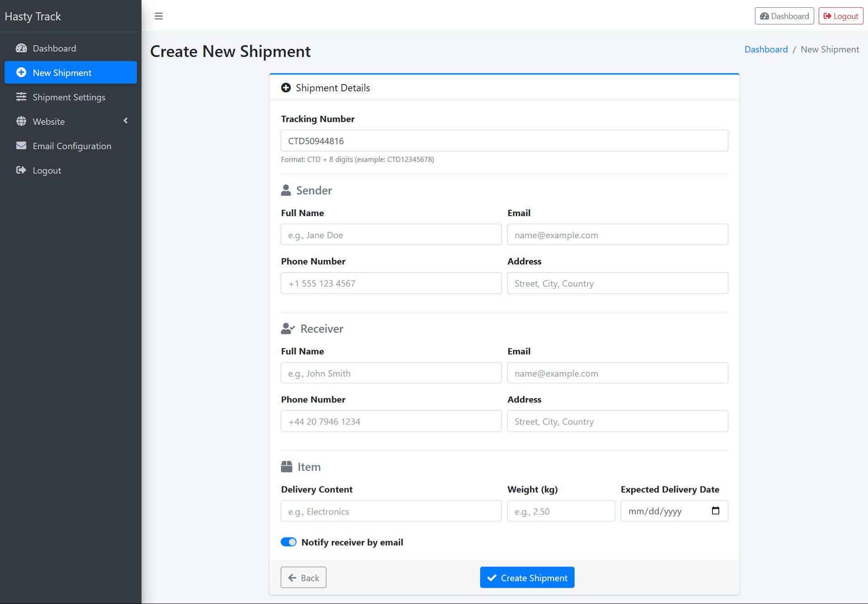Screen dimensions: 868x604
Task: Open the calendar picker on the date field
Action: point(715,511)
